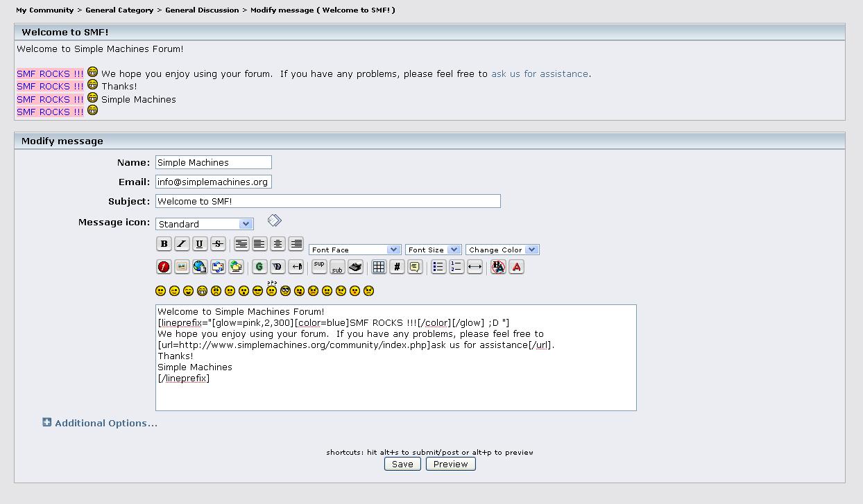Open General Category breadcrumb link
This screenshot has height=504, width=863.
coord(119,10)
